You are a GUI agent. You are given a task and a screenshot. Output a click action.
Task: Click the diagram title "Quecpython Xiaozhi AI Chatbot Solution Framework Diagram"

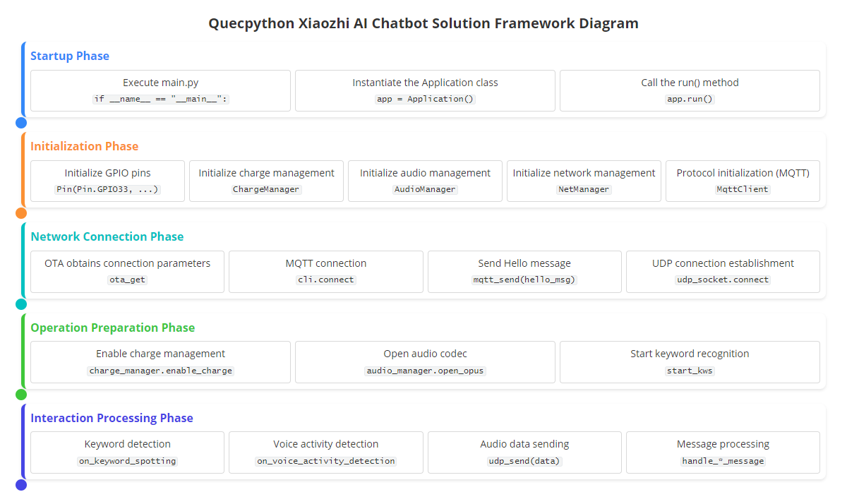pos(423,23)
